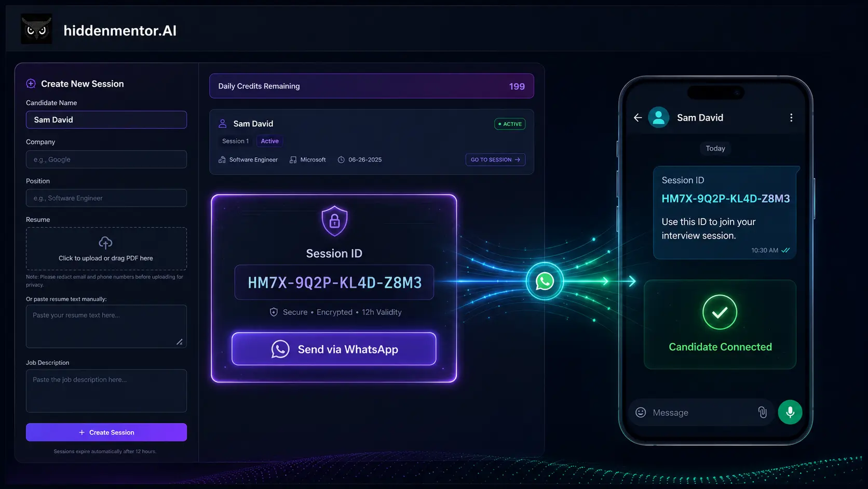Click the resize handle of the resume text box

pyautogui.click(x=179, y=342)
